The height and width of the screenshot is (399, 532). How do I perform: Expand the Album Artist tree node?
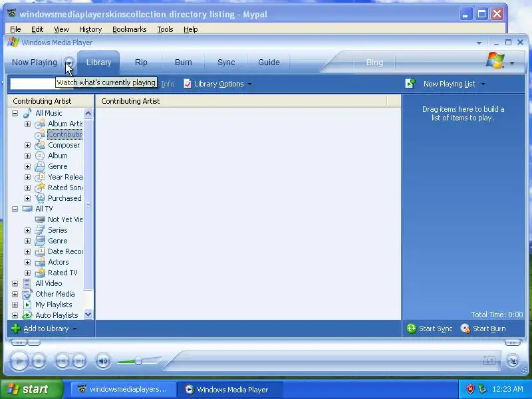click(27, 124)
